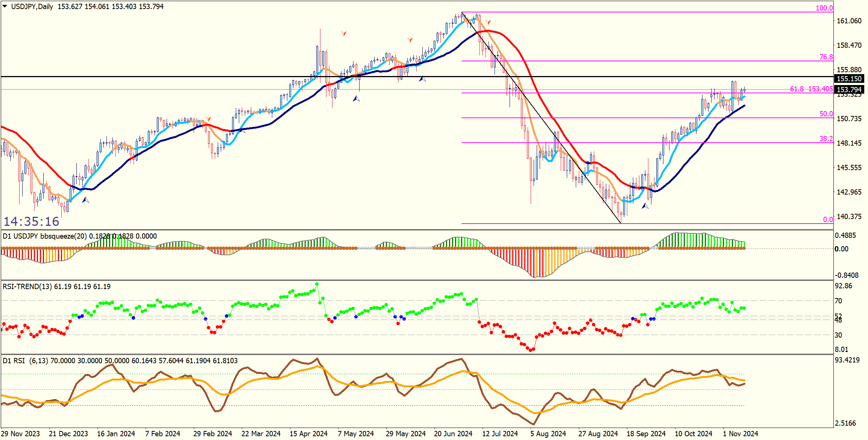Click orange sell arrow near the July 2024 peak

click(488, 23)
